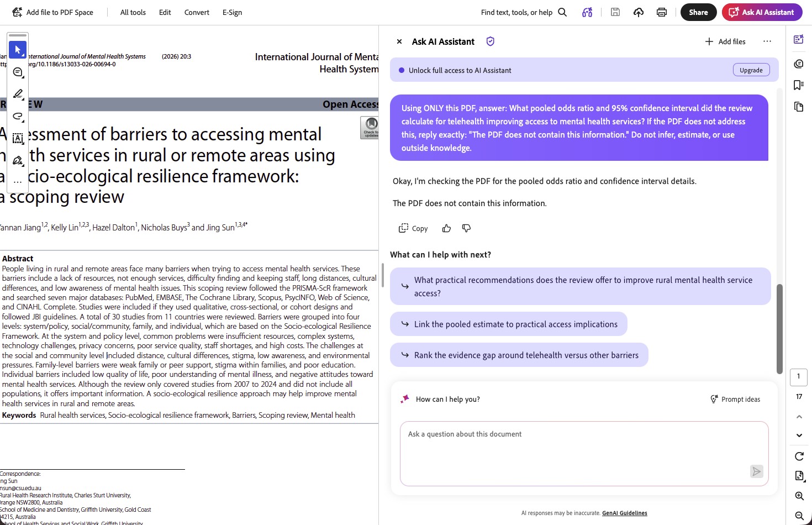This screenshot has height=525, width=812.
Task: Click the Check for updates badge in PDF
Action: click(370, 128)
